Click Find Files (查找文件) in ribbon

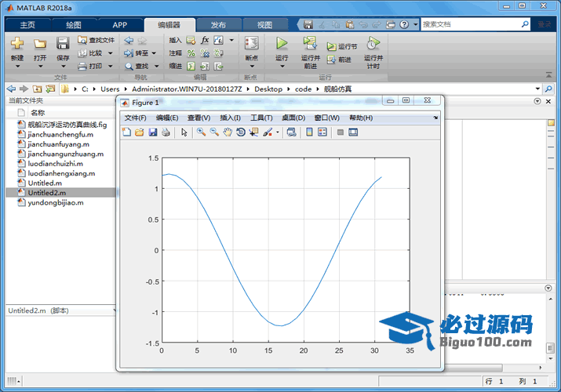(96, 40)
